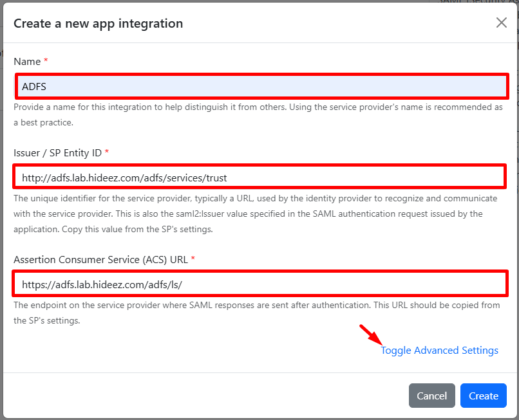Click the Issuer / SP Entity ID label
Viewport: 519px width, 420px height.
[58, 152]
